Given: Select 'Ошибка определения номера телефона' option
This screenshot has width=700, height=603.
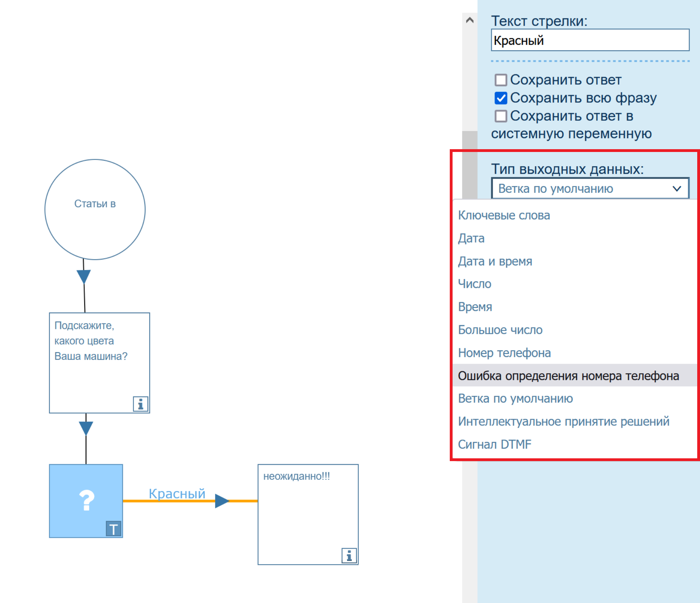Looking at the screenshot, I should [568, 376].
